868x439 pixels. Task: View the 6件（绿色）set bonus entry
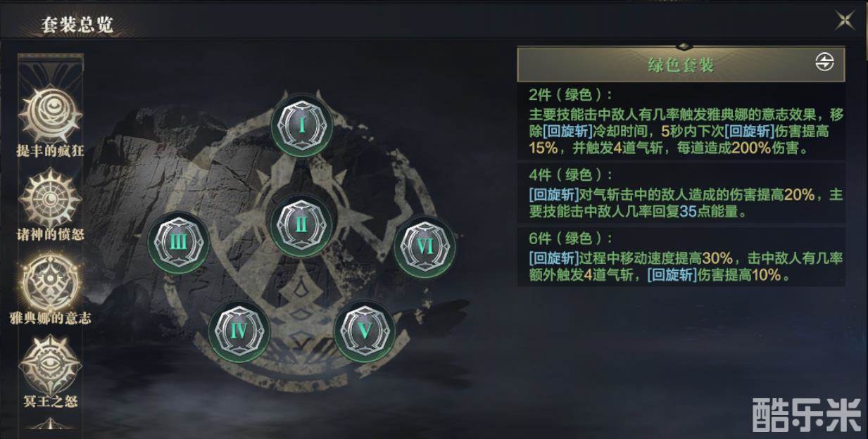[681, 257]
